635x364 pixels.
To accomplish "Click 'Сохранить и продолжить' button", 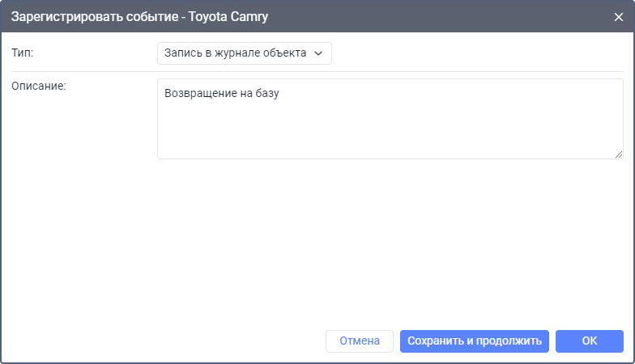I will (475, 341).
